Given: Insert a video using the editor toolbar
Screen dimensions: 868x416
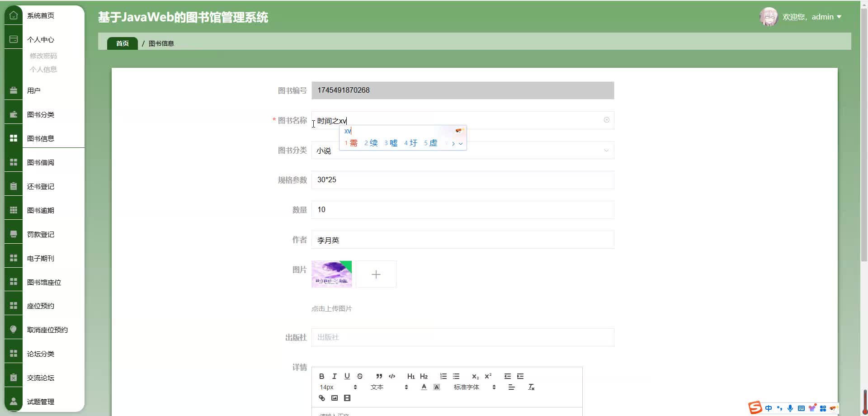Looking at the screenshot, I should (347, 398).
